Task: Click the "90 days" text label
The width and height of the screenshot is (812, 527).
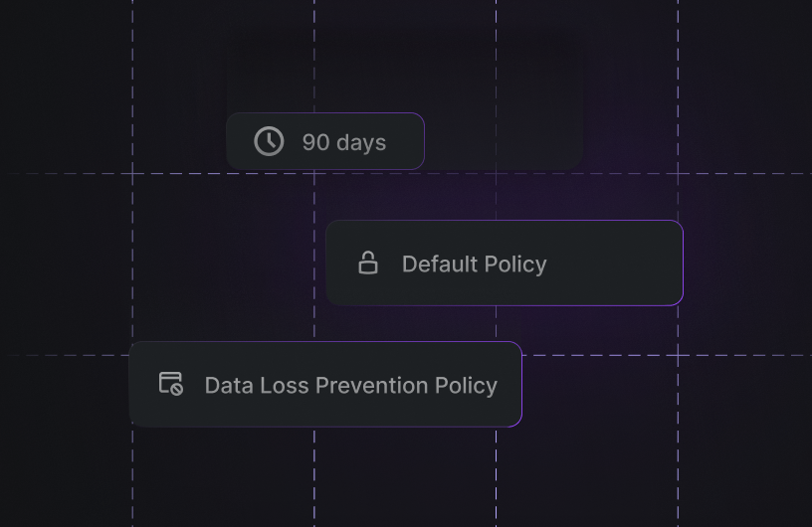Action: [344, 142]
